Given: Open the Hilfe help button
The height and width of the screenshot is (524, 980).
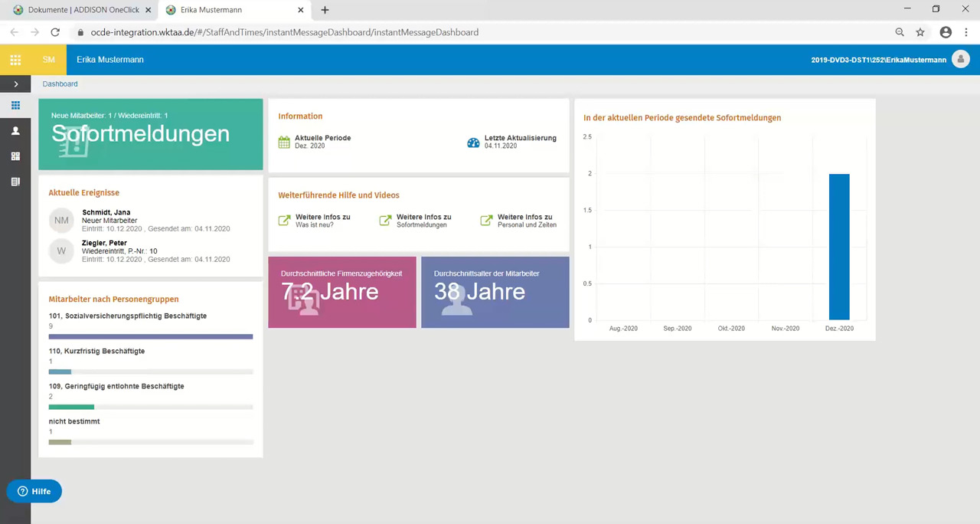Looking at the screenshot, I should [x=34, y=491].
